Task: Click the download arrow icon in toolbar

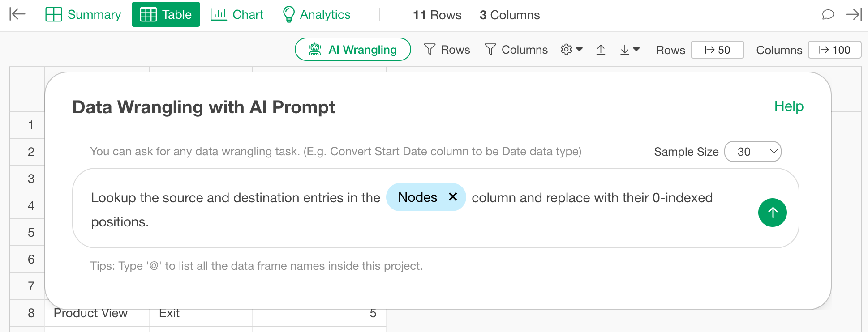Action: point(624,50)
